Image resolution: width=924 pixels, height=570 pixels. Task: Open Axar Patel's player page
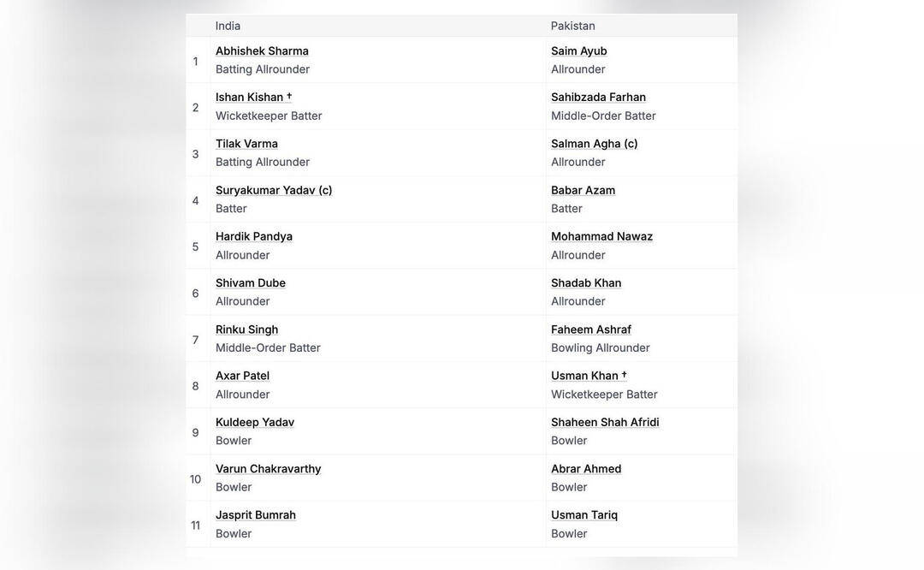[x=242, y=376]
